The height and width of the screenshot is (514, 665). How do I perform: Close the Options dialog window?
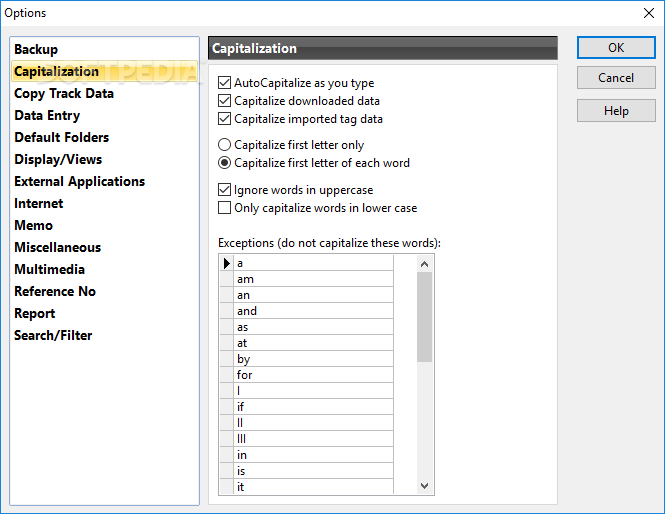click(646, 13)
